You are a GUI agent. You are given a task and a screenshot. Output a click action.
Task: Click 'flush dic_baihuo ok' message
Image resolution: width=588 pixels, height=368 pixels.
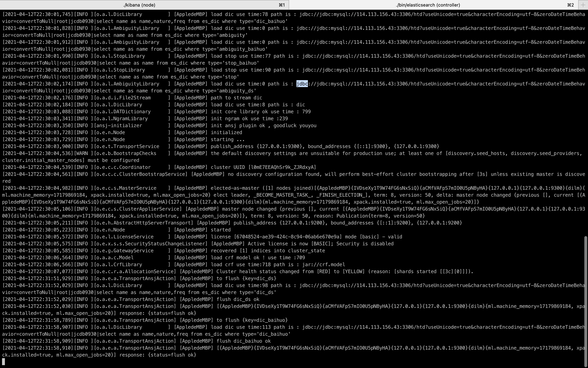pyautogui.click(x=244, y=341)
